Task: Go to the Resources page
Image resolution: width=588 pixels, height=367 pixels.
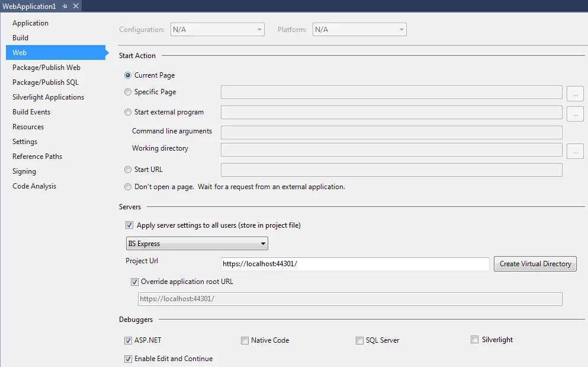Action: (28, 127)
